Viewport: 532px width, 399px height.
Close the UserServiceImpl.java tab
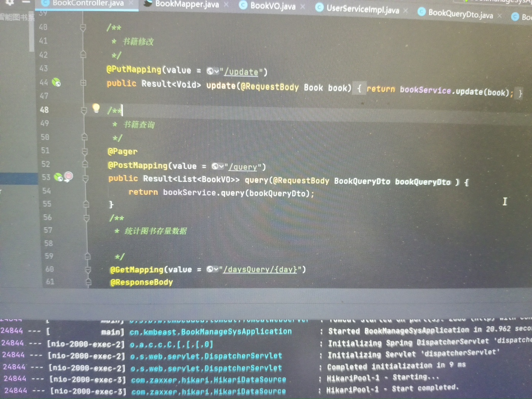(406, 11)
